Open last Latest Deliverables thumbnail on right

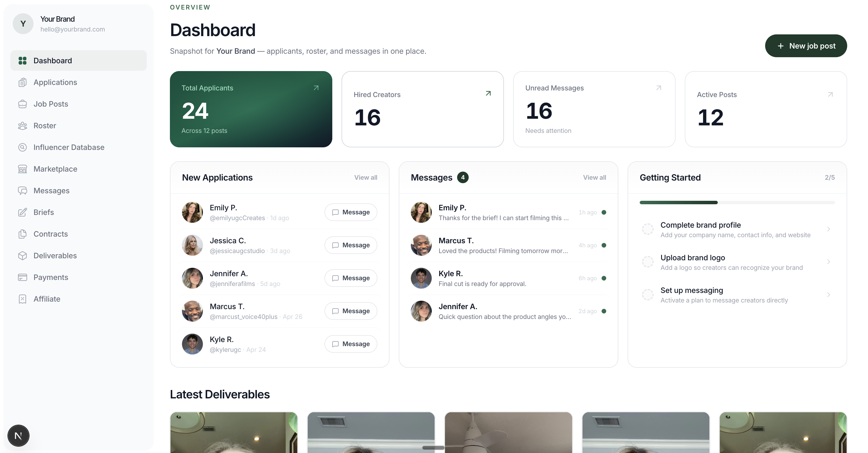[x=783, y=432]
